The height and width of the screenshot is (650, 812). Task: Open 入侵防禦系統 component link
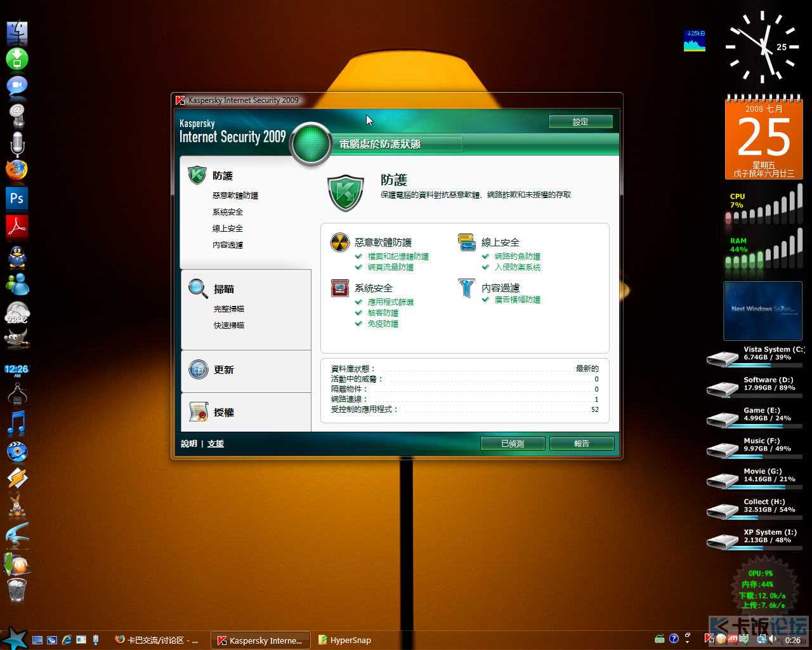pyautogui.click(x=518, y=267)
